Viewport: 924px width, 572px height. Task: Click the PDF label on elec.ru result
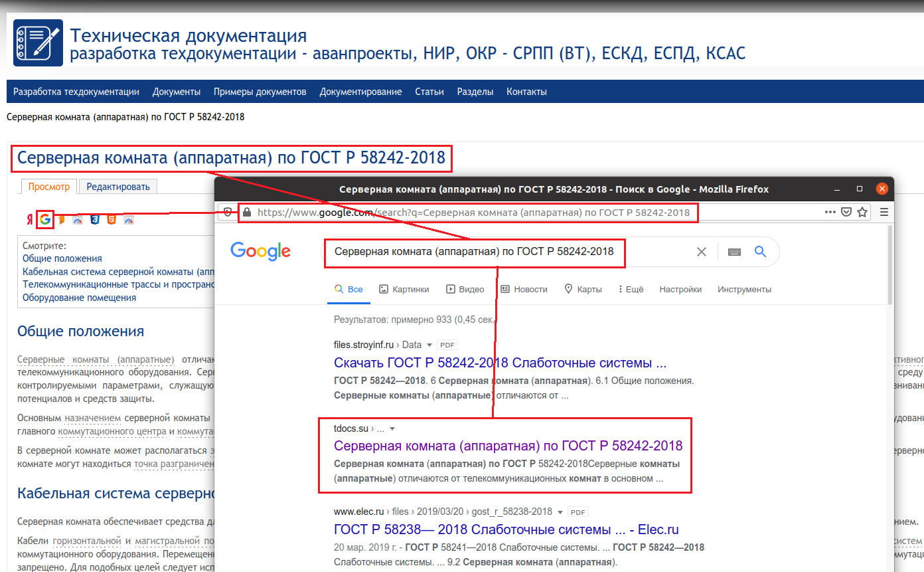pos(579,512)
